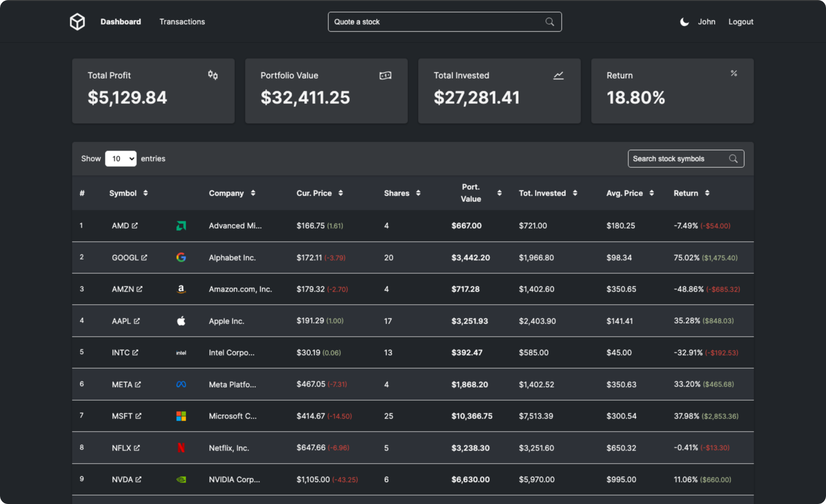Open the external link icon next to META
Screen dimensions: 826x504
[x=138, y=384]
